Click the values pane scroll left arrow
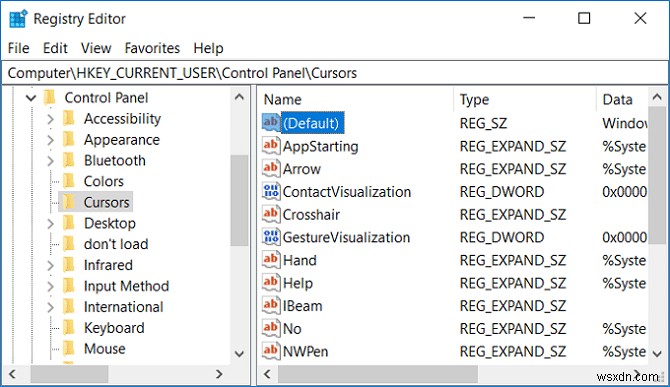This screenshot has width=670, height=387. click(x=267, y=374)
